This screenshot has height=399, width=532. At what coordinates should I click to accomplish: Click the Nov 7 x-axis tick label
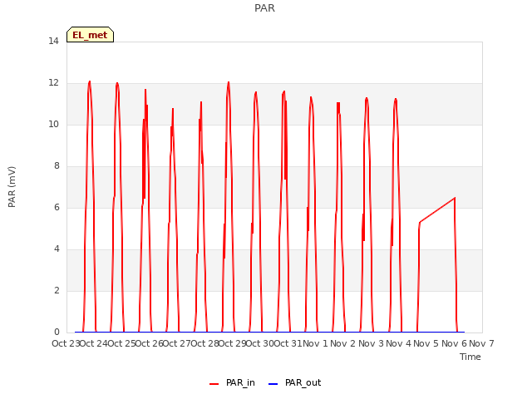[x=481, y=343]
